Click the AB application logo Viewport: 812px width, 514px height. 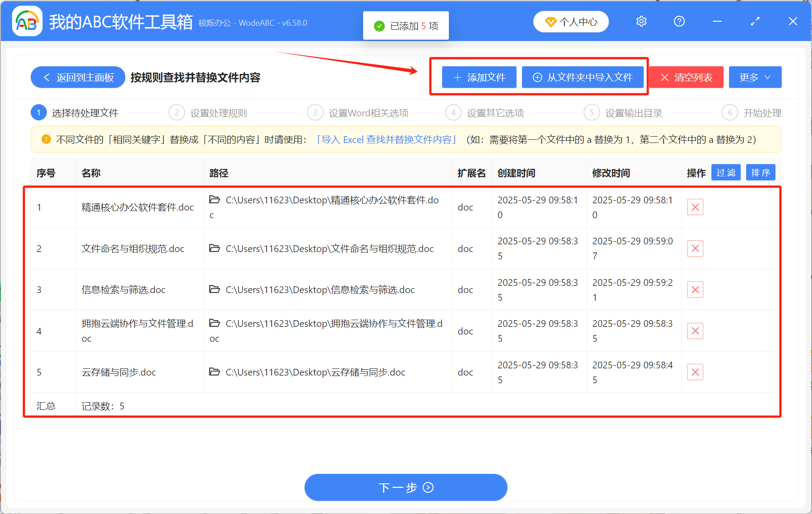pos(27,22)
